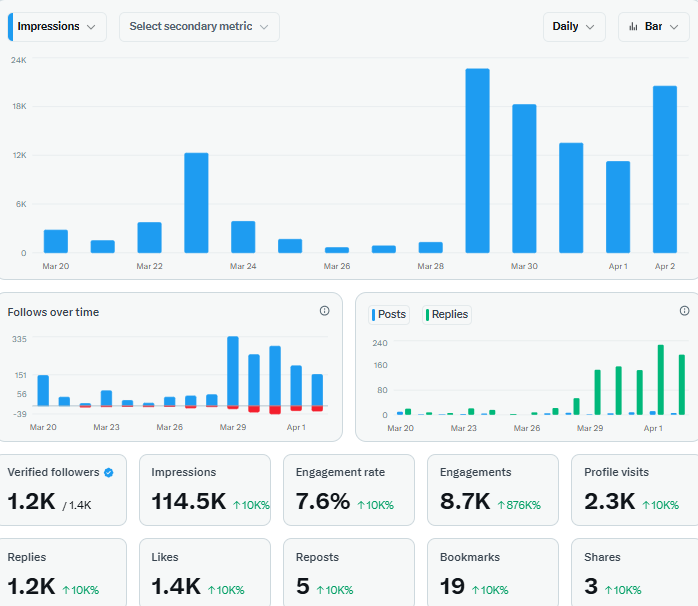This screenshot has height=606, width=698.
Task: Select the Reposts 5 card
Action: point(349,572)
